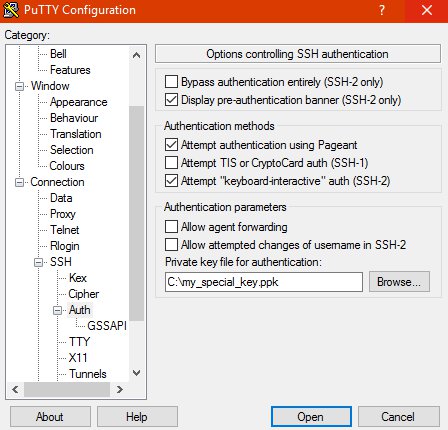
Task: Enable Allow agent forwarding checkbox
Action: [x=171, y=227]
